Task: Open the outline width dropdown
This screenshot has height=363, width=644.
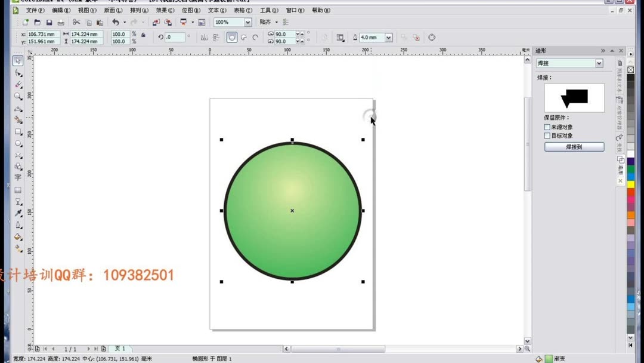Action: [388, 37]
